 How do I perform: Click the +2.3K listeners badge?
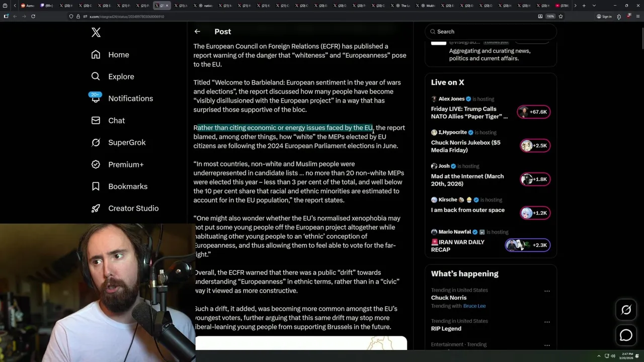click(x=528, y=245)
